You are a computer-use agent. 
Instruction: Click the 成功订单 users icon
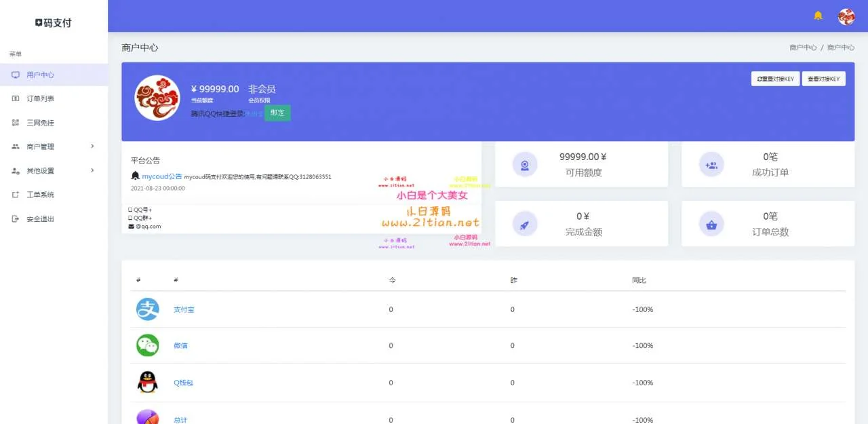click(711, 164)
